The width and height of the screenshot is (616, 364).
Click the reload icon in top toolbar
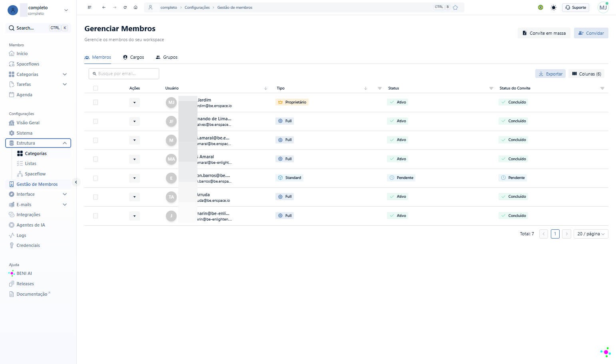[125, 8]
